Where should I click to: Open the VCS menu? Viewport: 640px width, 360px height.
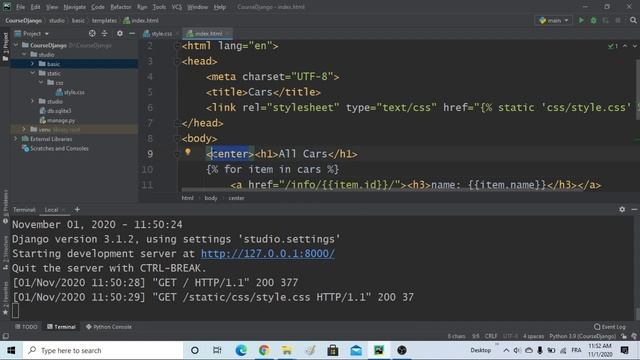click(x=177, y=7)
